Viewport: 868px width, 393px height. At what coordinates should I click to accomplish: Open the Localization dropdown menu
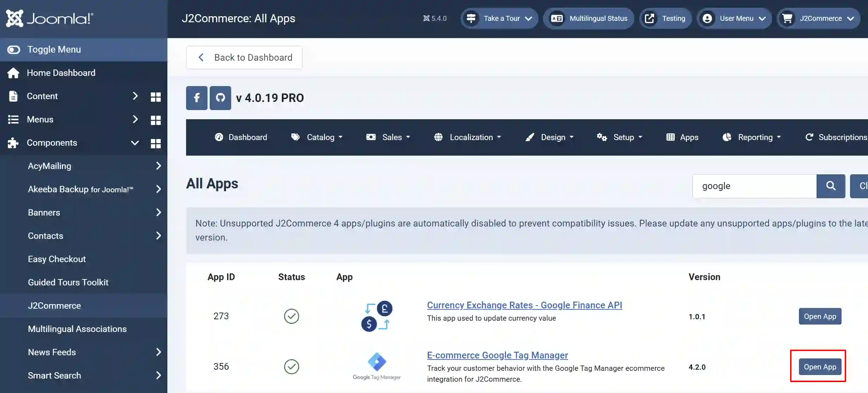click(x=468, y=137)
